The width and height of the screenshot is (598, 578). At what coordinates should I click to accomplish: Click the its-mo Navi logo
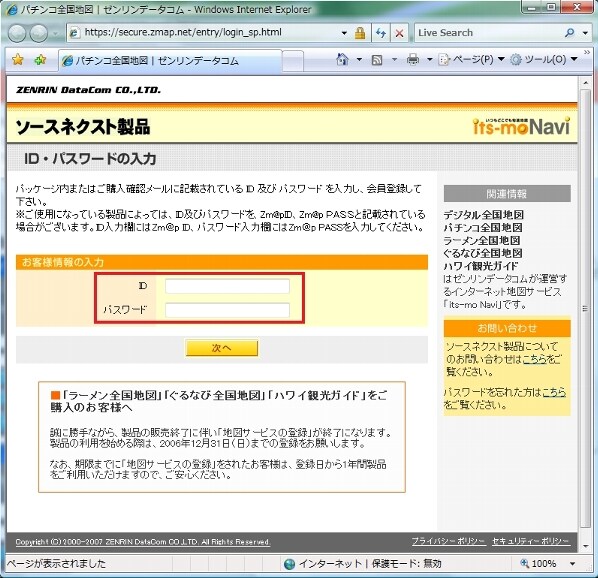pos(521,126)
